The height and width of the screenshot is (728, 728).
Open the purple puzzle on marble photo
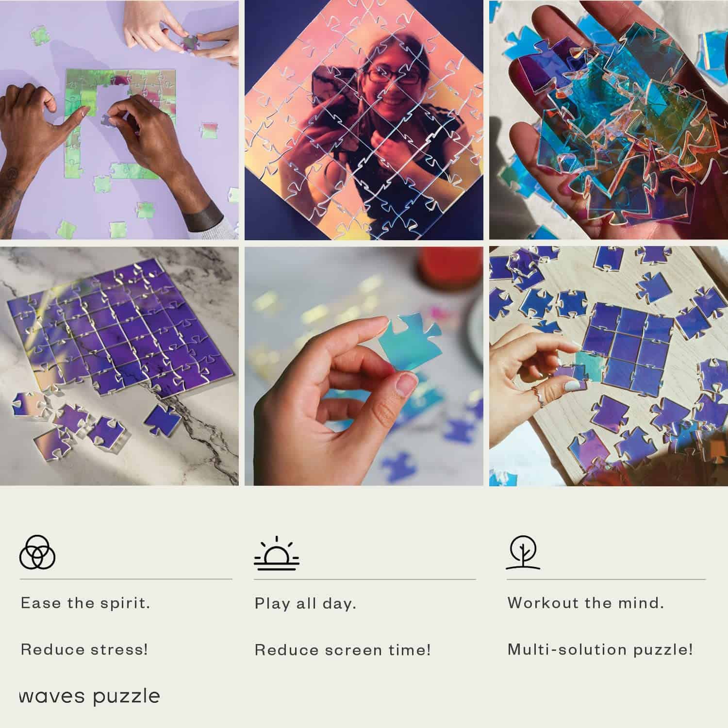tap(119, 366)
